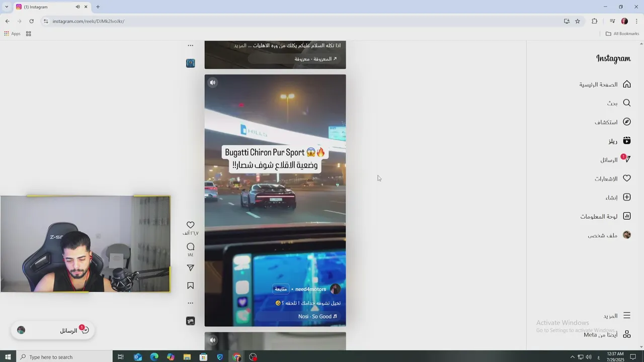Open need4motors profile name link
The height and width of the screenshot is (362, 644).
tap(310, 289)
